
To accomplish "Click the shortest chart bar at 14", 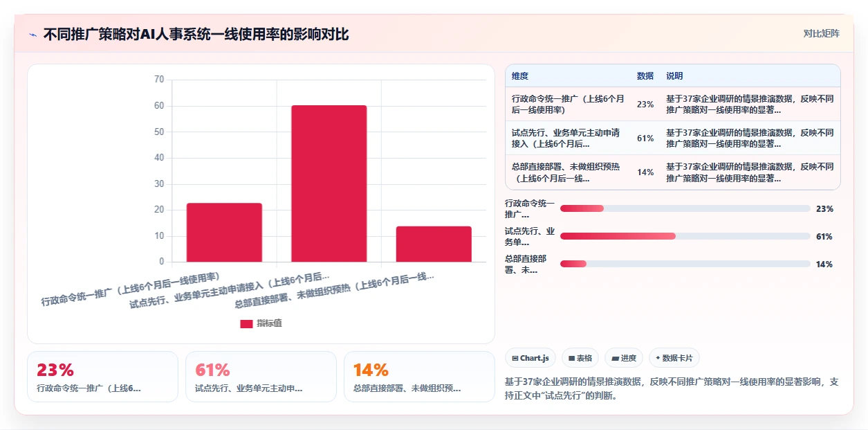I will (x=434, y=244).
